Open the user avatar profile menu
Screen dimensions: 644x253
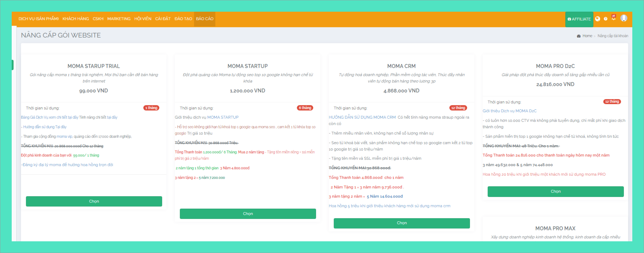coord(624,18)
